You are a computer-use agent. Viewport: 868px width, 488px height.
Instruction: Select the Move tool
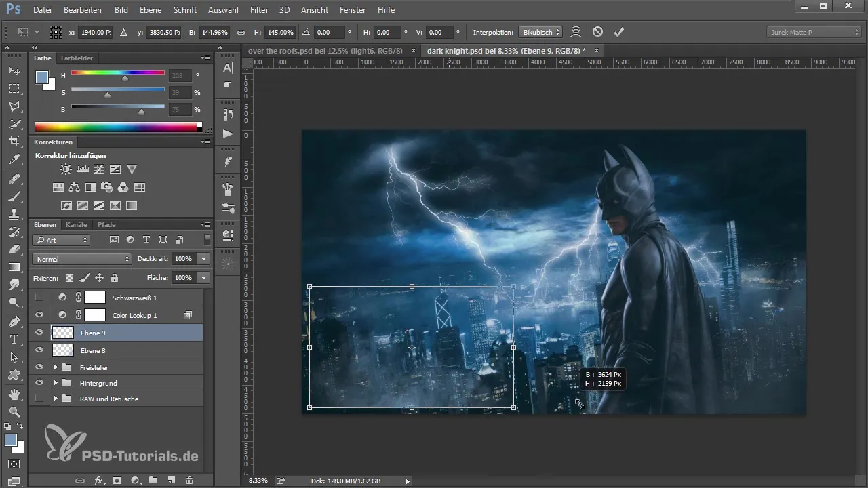14,70
